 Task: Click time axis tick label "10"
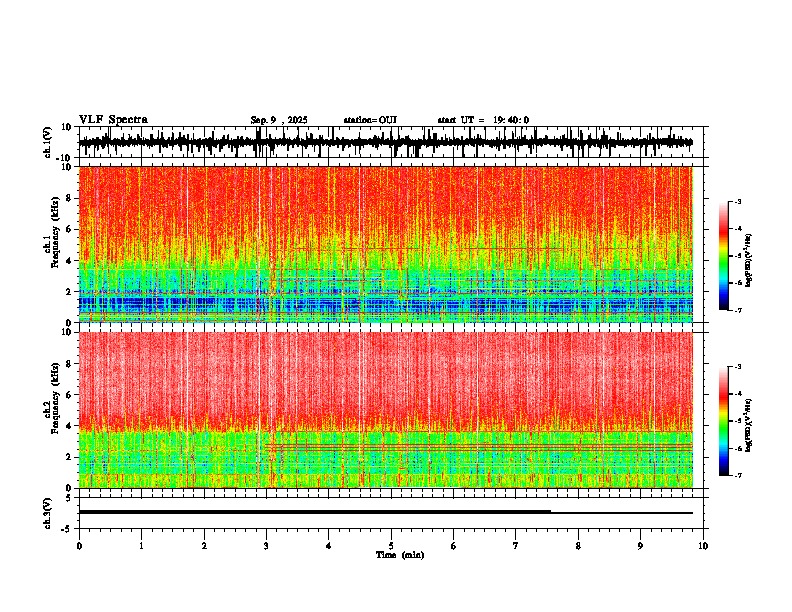point(703,546)
